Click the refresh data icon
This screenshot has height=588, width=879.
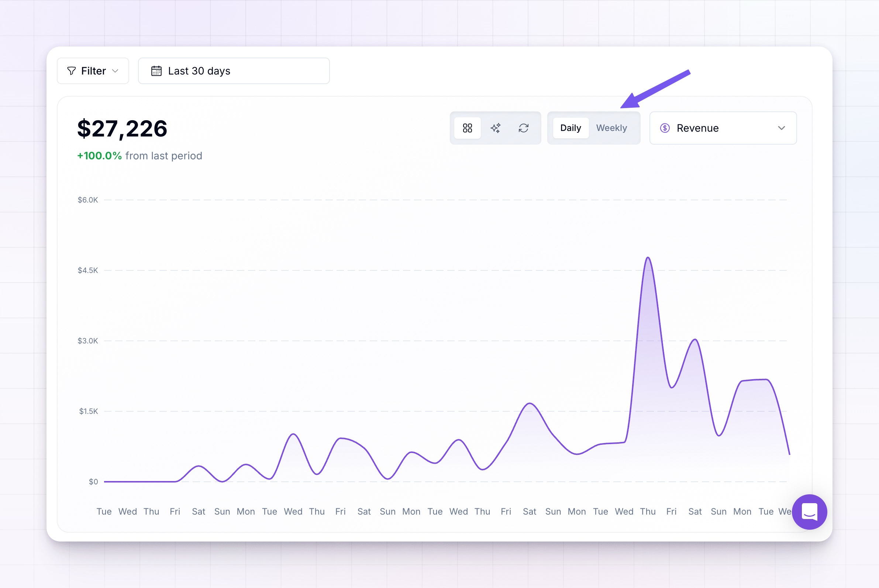pos(524,128)
